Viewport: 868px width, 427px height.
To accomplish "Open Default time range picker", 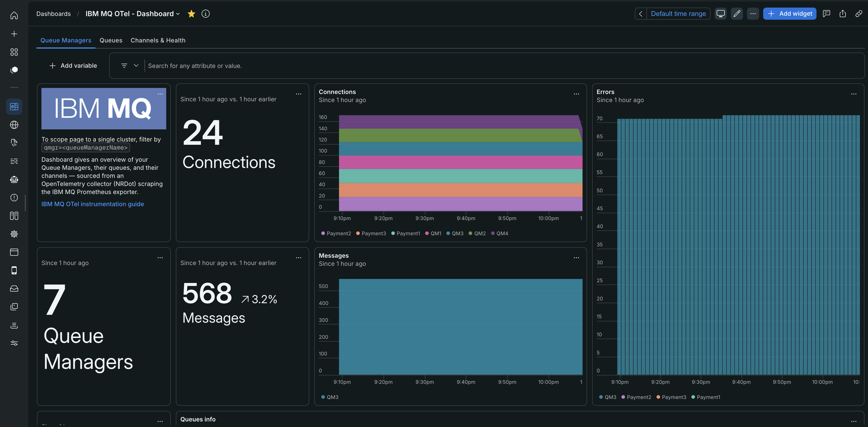I will click(x=678, y=13).
